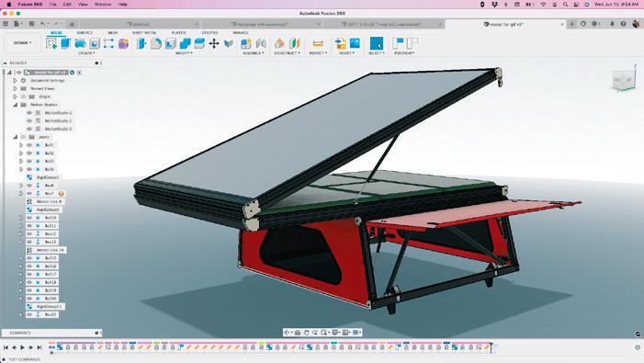Open the Window menu in menu bar
Viewport: 644px width, 363px height.
pos(103,4)
